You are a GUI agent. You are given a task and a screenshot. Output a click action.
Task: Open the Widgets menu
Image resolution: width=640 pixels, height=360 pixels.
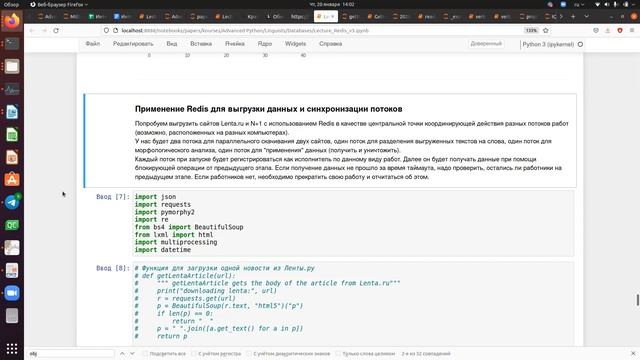point(296,44)
